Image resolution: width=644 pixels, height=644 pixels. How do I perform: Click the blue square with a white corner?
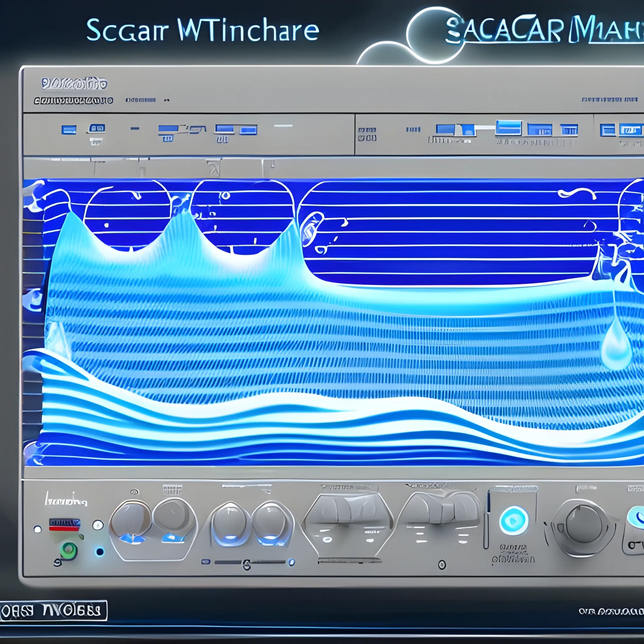point(468,130)
